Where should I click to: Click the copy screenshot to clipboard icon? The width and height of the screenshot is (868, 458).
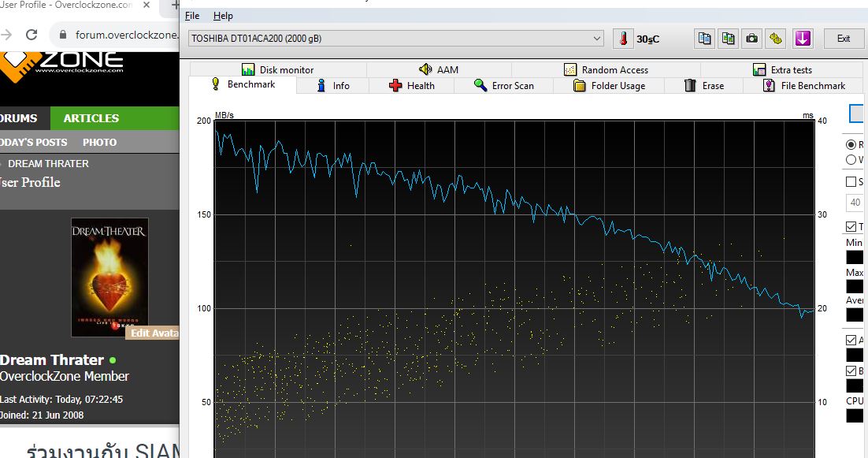coord(729,39)
